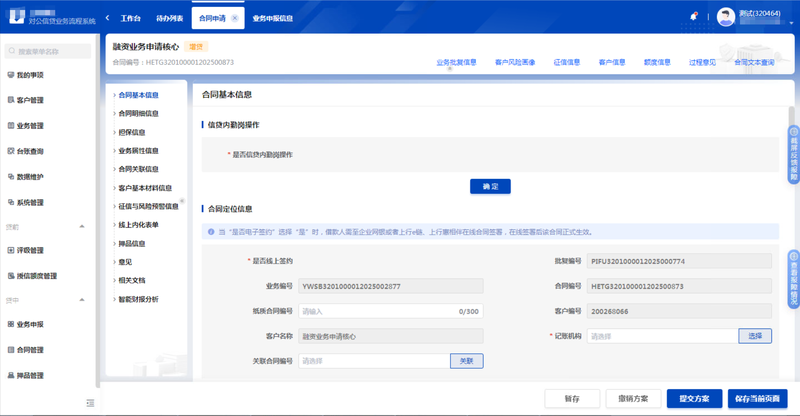Click the 客户管理 sidebar icon
This screenshot has width=800, height=416.
(x=10, y=101)
